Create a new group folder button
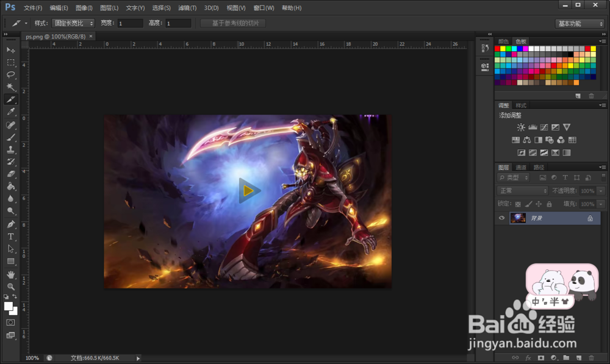This screenshot has height=364, width=610. click(x=566, y=358)
